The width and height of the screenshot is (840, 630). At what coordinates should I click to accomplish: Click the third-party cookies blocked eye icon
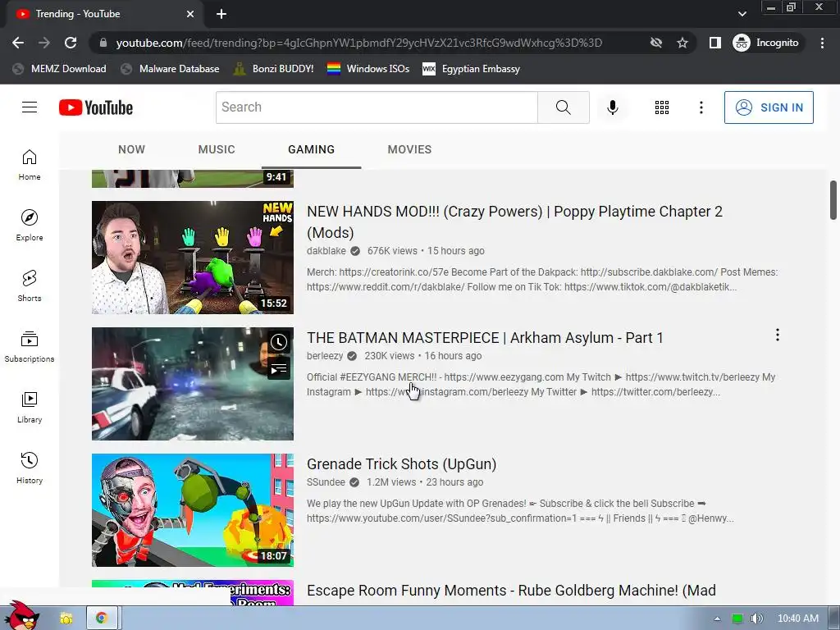(x=656, y=43)
